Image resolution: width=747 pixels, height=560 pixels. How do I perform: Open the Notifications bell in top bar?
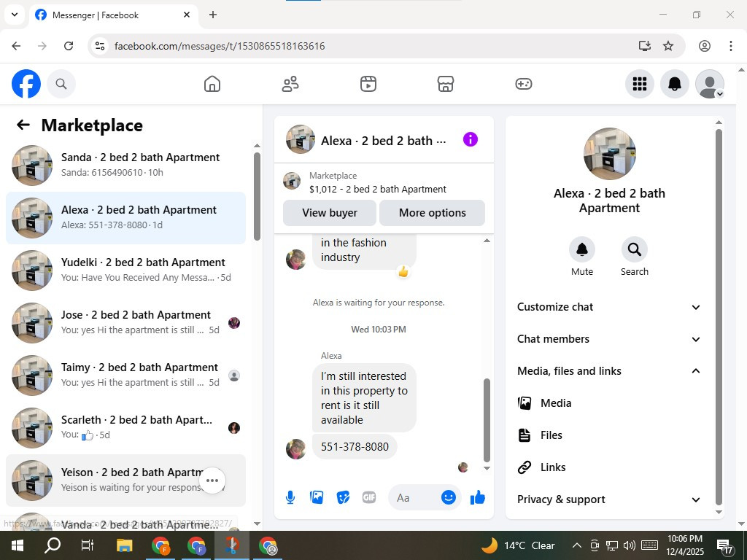coord(675,84)
